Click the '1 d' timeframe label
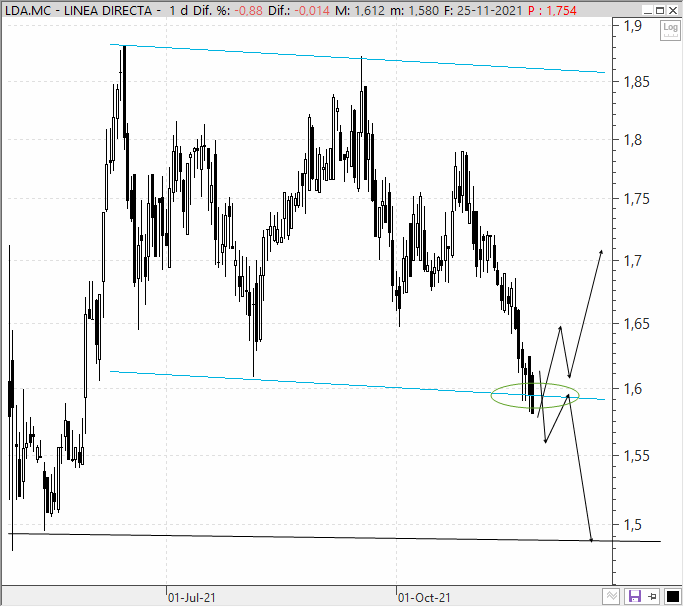 pyautogui.click(x=178, y=10)
